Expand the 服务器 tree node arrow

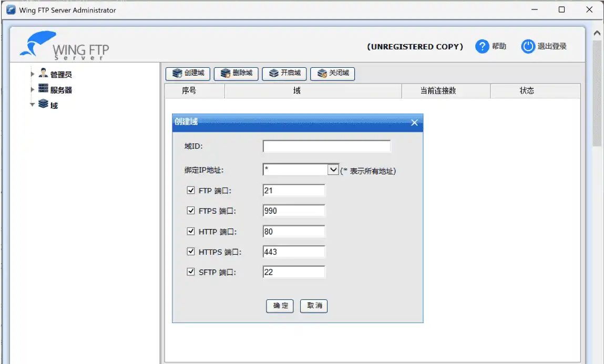33,89
